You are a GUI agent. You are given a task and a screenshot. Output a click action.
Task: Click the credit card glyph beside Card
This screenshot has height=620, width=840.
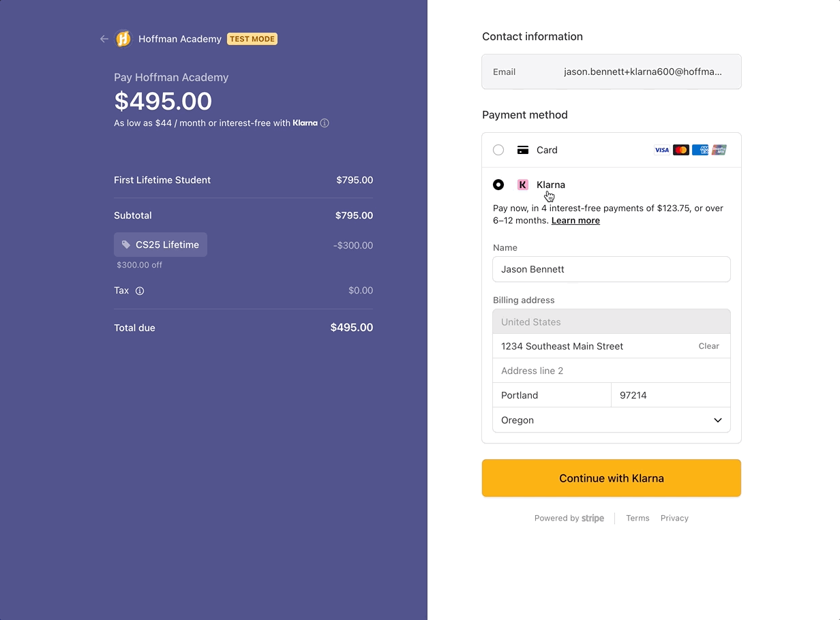523,150
